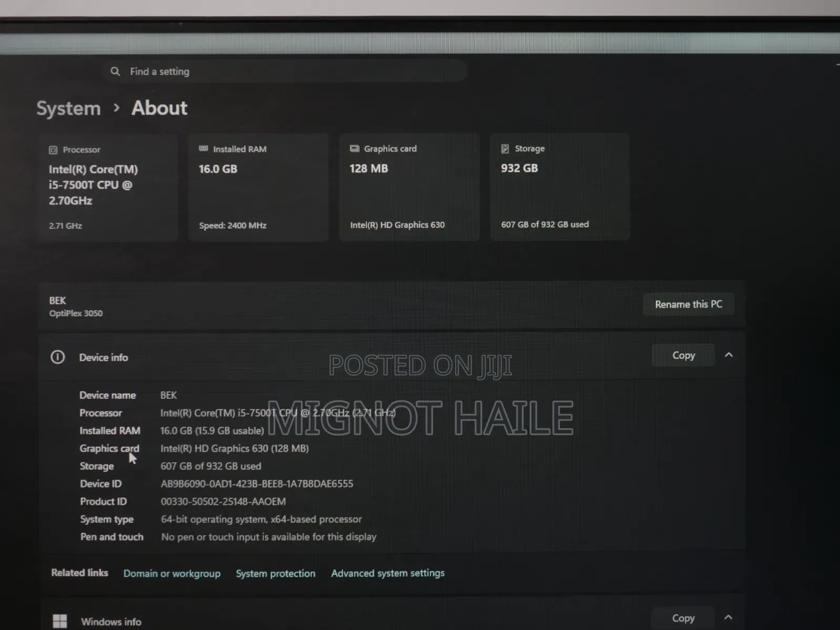Click 607 GB of 932 GB used card caption

[545, 224]
